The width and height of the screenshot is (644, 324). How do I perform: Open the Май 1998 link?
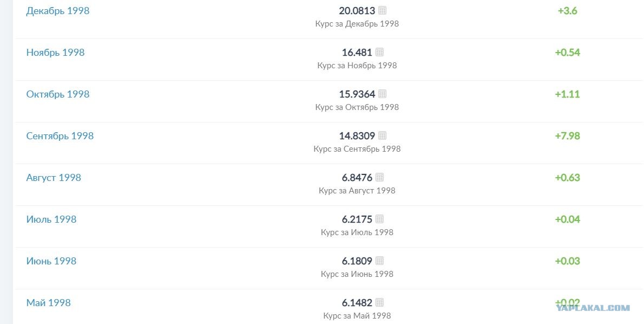49,303
